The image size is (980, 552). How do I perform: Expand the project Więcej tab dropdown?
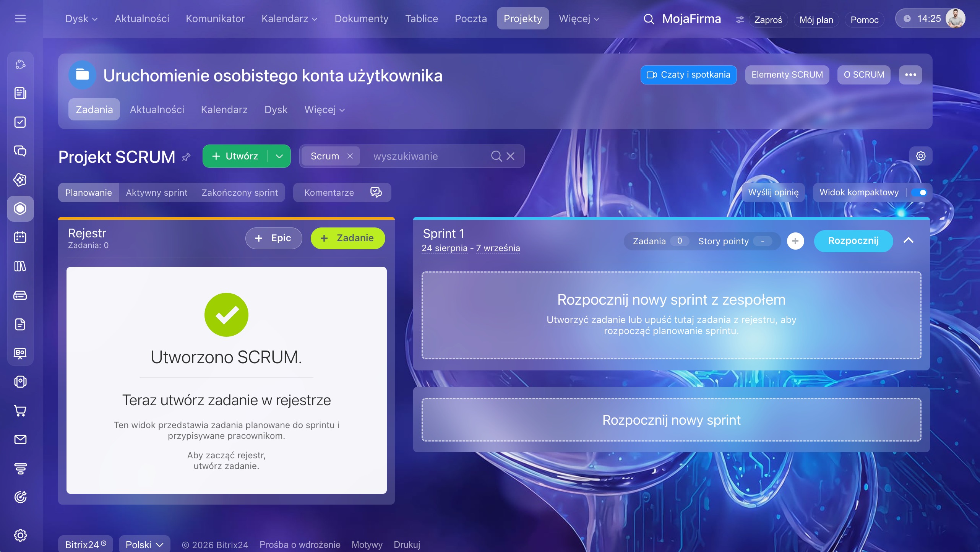[325, 110]
